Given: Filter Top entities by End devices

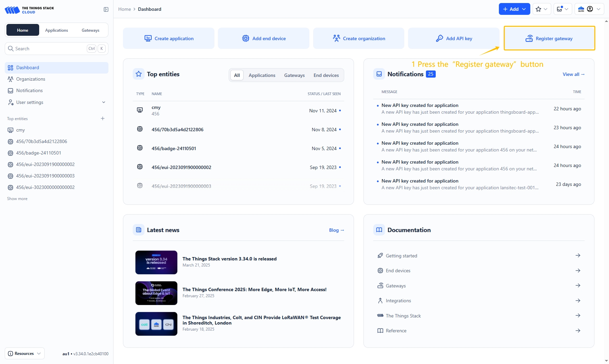Looking at the screenshot, I should tap(326, 75).
